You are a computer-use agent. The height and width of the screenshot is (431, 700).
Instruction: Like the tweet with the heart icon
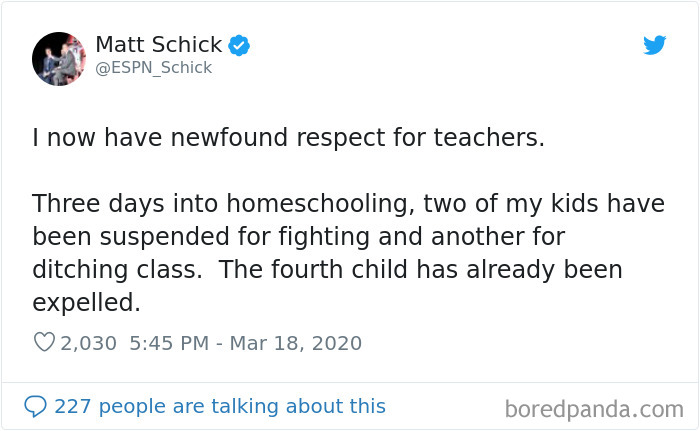coord(44,343)
